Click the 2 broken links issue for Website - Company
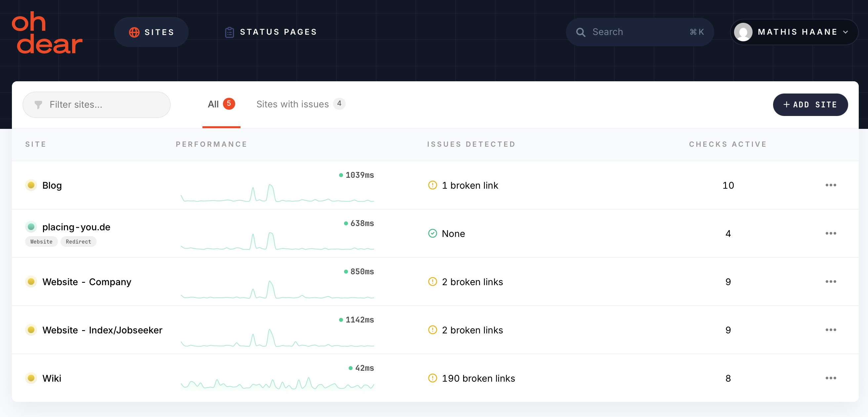The image size is (868, 417). pos(472,282)
